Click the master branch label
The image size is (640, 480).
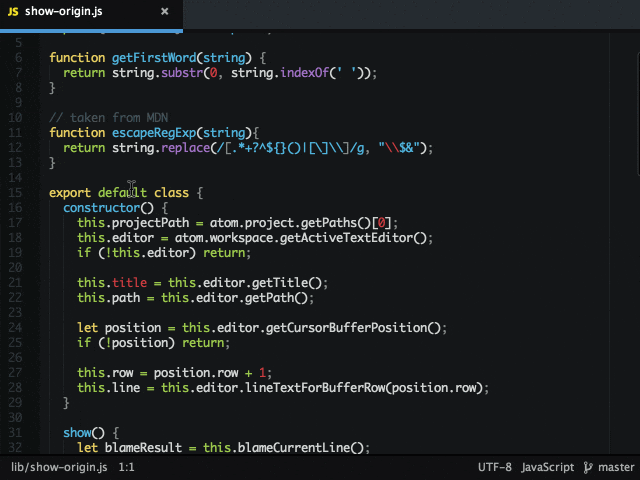point(616,467)
